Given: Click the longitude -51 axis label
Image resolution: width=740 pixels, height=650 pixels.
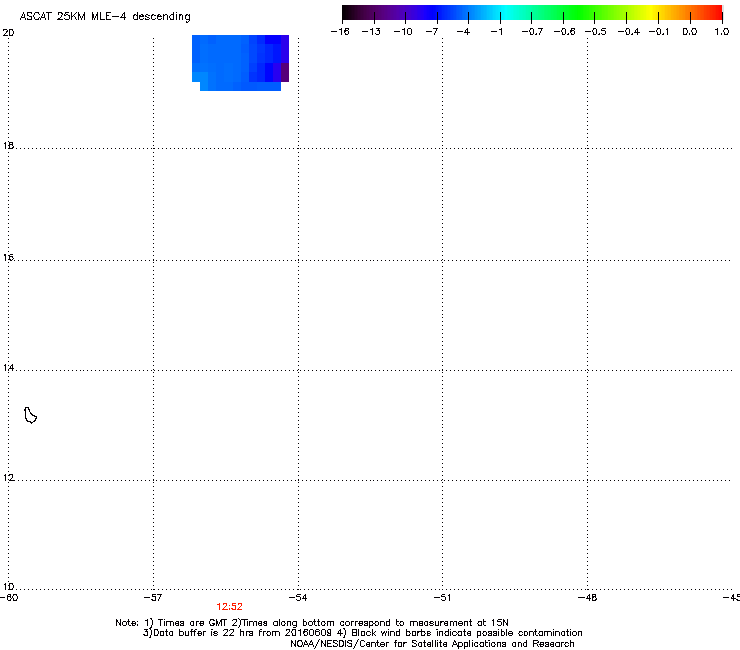Looking at the screenshot, I should 442,598.
